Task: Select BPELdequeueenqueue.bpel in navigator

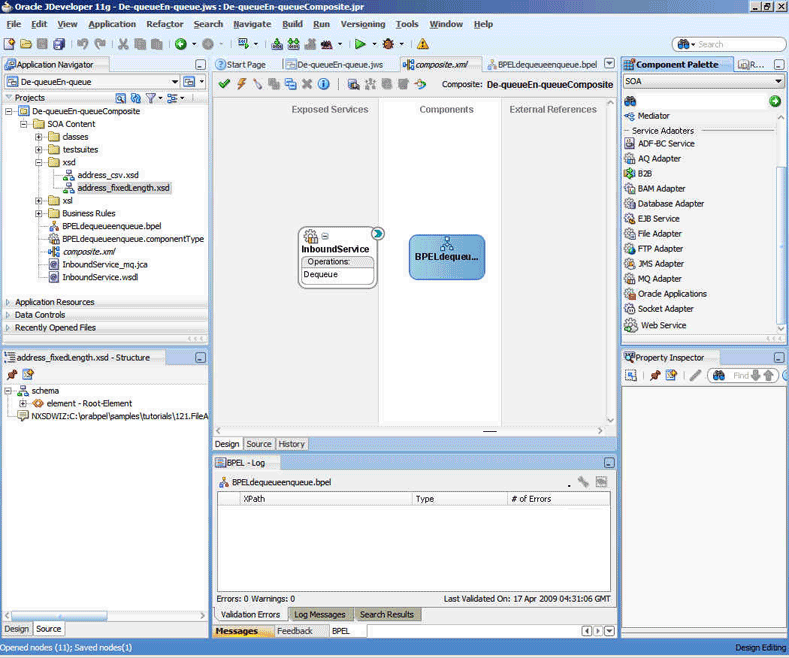Action: coord(112,226)
